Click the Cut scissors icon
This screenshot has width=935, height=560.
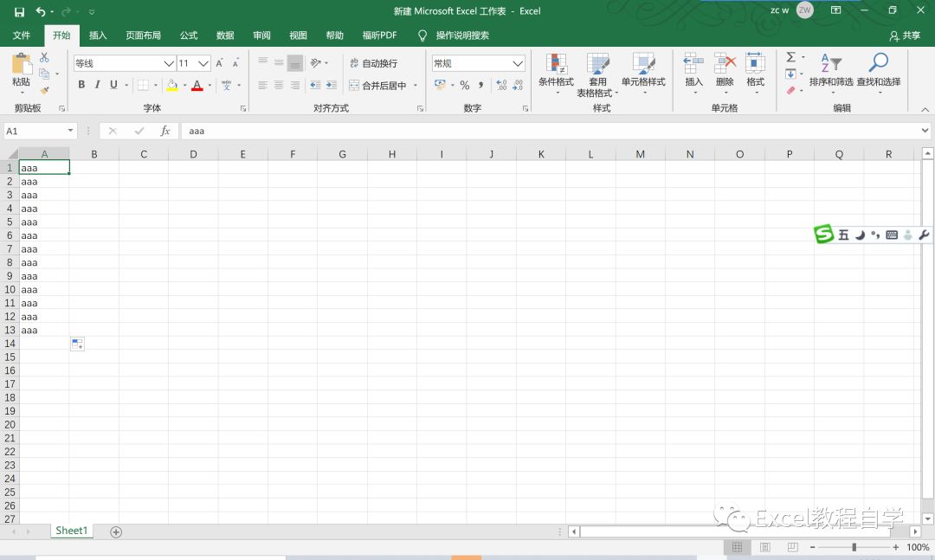click(x=44, y=57)
